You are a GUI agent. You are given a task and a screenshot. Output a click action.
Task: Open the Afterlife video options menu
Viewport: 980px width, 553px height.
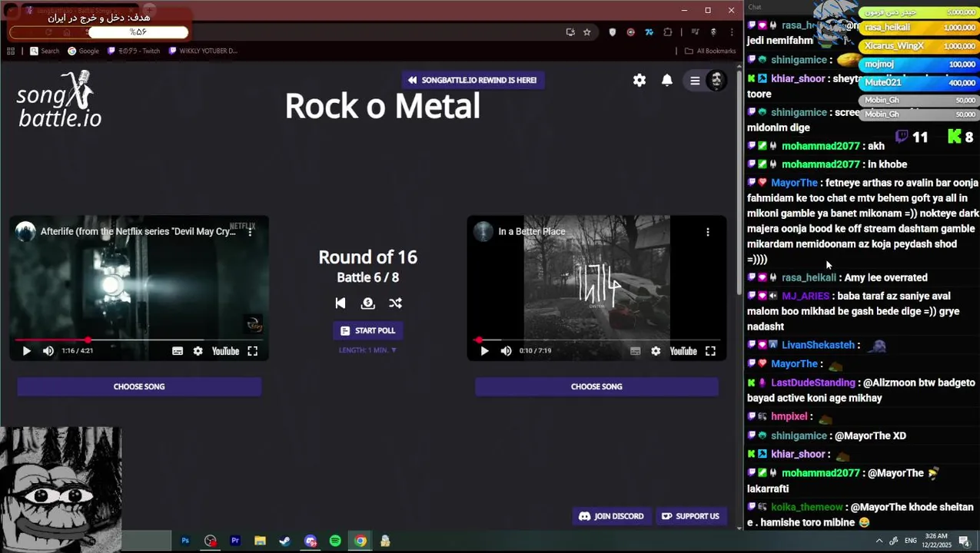pyautogui.click(x=250, y=231)
